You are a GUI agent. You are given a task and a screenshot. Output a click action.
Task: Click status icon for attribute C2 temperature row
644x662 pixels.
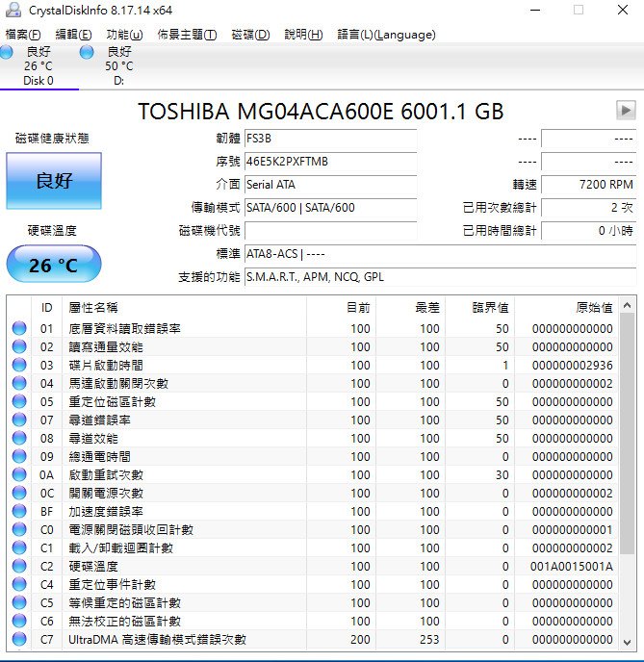pyautogui.click(x=19, y=566)
